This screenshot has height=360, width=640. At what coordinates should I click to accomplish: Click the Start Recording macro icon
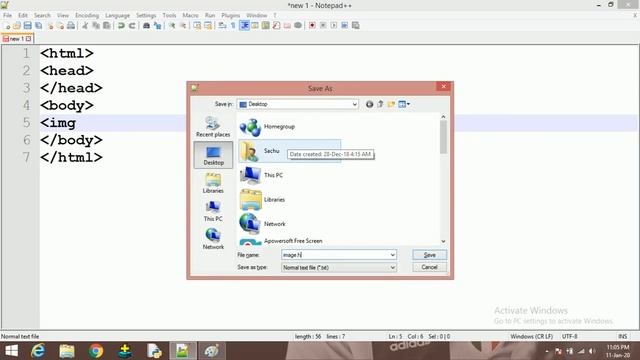click(x=312, y=25)
